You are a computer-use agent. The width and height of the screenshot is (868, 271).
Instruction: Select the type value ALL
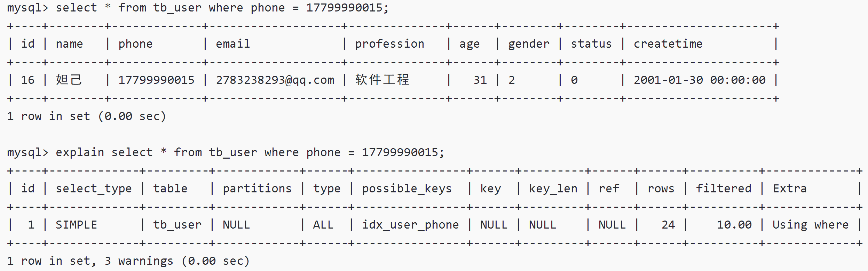(323, 225)
